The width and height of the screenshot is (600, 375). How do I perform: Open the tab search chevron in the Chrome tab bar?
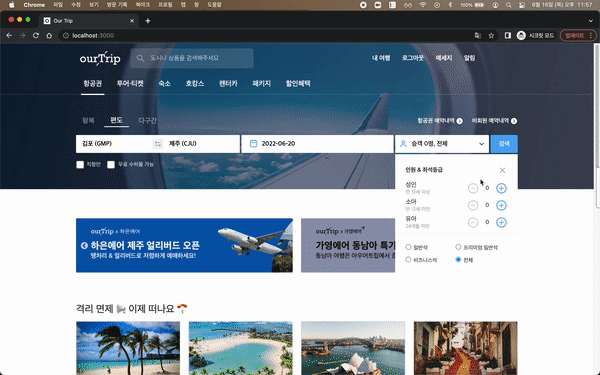591,21
